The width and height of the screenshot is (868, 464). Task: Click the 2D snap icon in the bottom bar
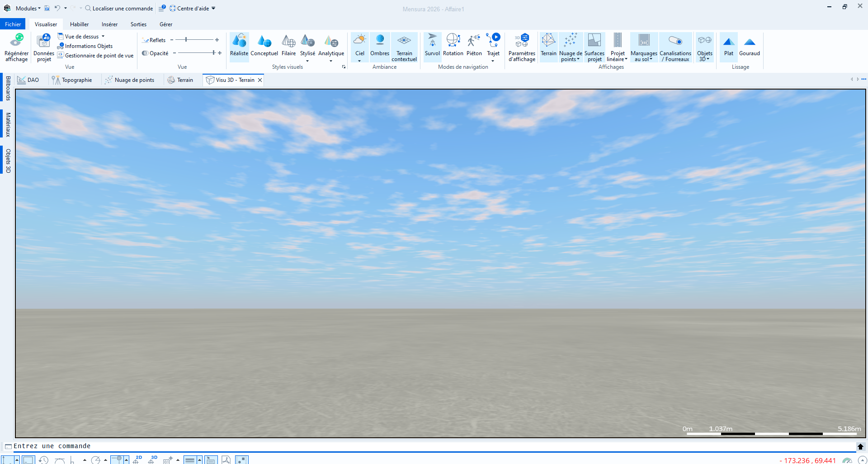pyautogui.click(x=137, y=460)
